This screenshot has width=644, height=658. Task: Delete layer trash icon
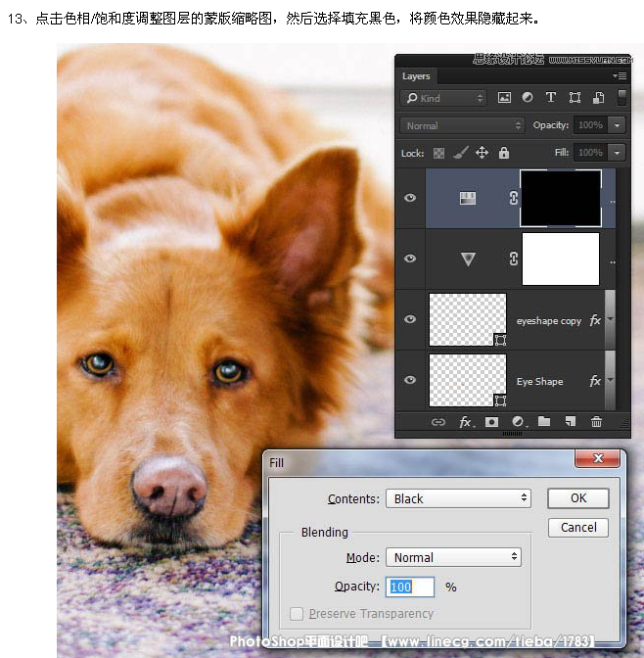point(596,421)
